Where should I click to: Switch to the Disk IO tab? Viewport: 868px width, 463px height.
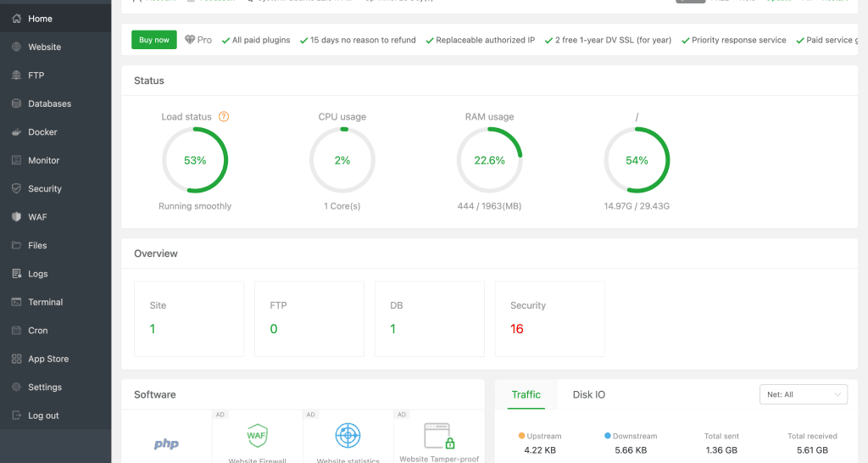589,394
